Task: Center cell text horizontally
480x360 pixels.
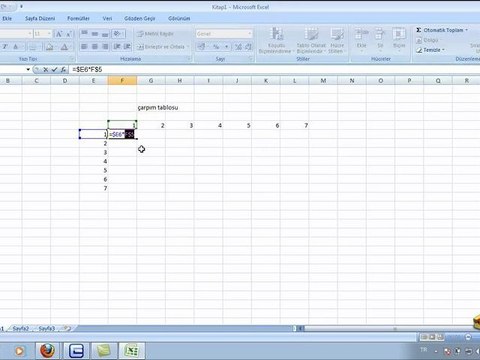Action: tap(95, 47)
